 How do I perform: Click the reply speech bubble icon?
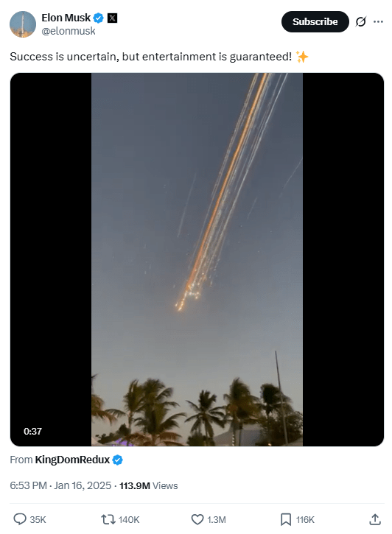point(20,519)
